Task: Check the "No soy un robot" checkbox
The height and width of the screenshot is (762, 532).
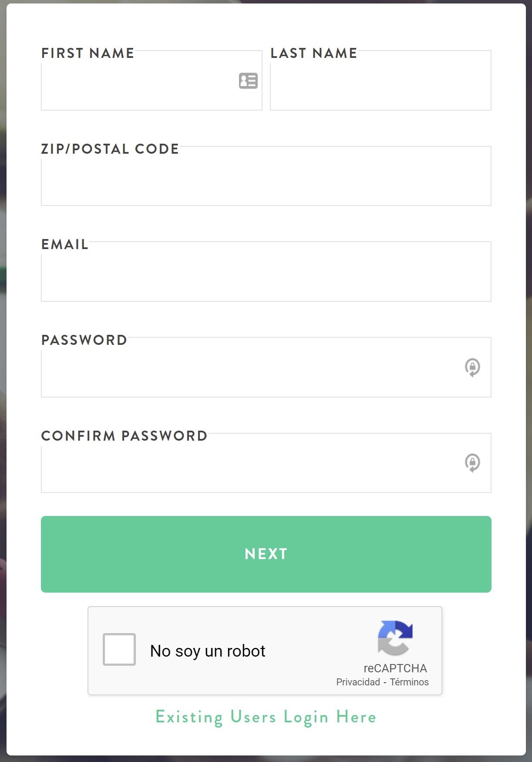Action: click(119, 649)
